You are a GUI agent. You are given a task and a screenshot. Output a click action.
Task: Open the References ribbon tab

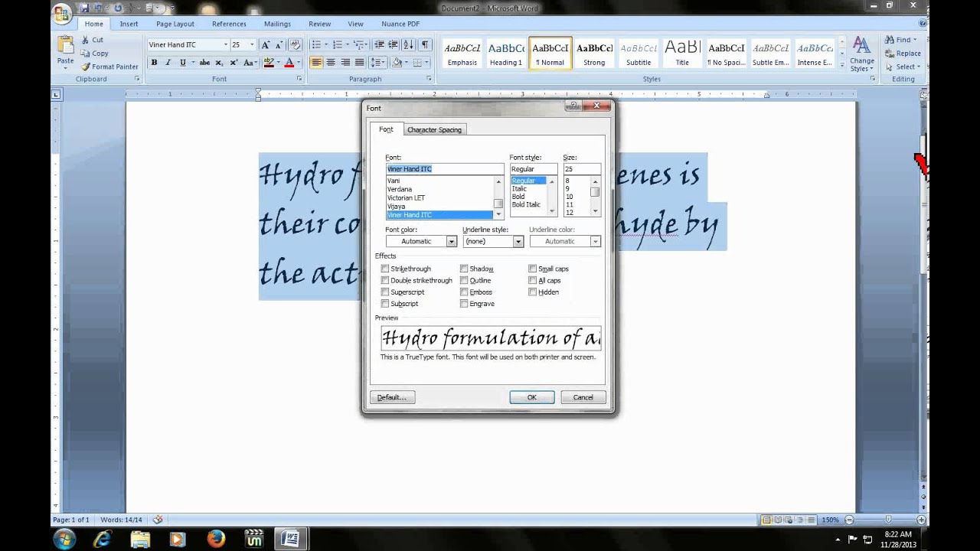[x=229, y=24]
